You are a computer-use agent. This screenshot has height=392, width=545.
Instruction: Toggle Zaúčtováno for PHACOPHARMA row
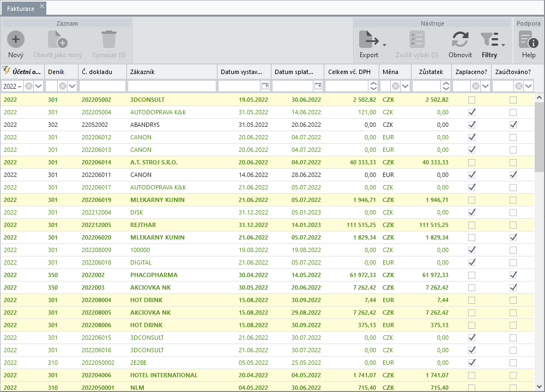coord(513,275)
